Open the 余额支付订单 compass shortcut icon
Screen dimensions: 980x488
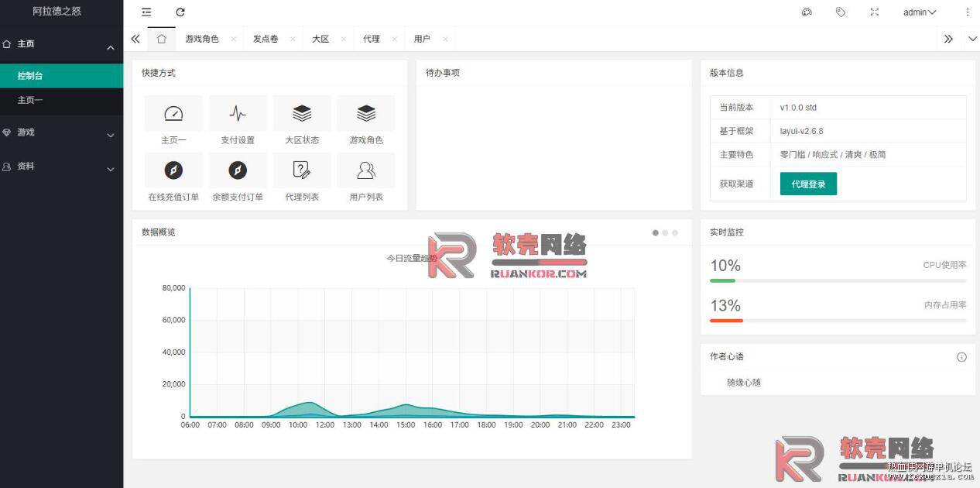[x=238, y=170]
